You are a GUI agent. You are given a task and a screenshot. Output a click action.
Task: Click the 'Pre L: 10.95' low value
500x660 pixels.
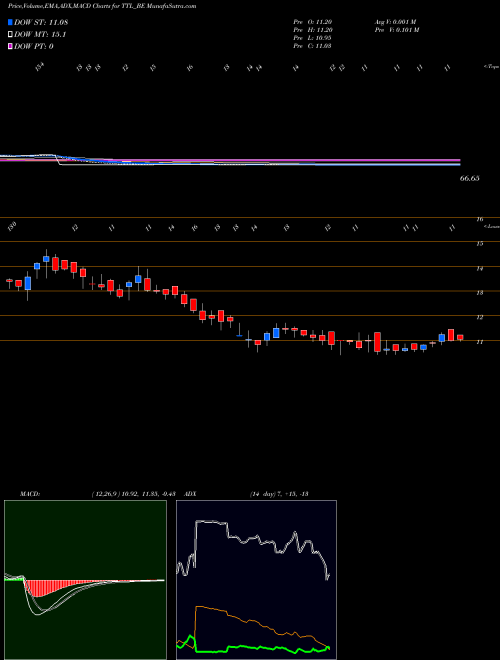coord(313,38)
